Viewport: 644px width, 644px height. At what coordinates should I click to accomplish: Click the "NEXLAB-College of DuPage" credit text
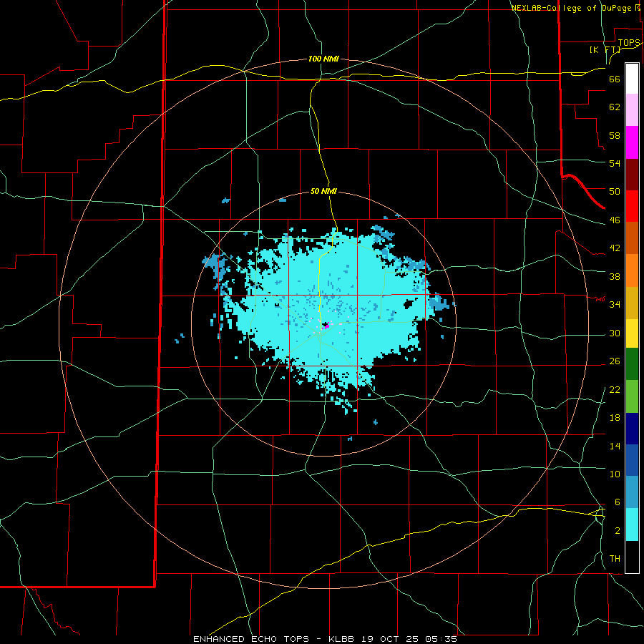571,8
